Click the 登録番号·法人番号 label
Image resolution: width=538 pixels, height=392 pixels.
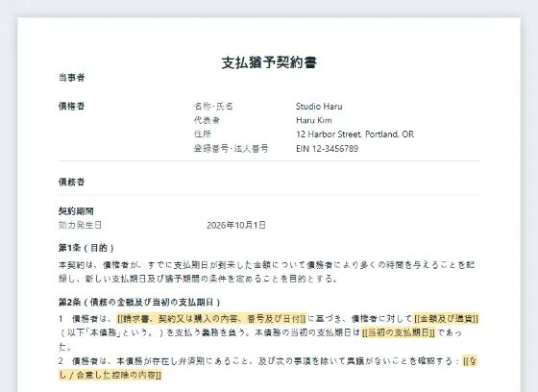(x=231, y=148)
